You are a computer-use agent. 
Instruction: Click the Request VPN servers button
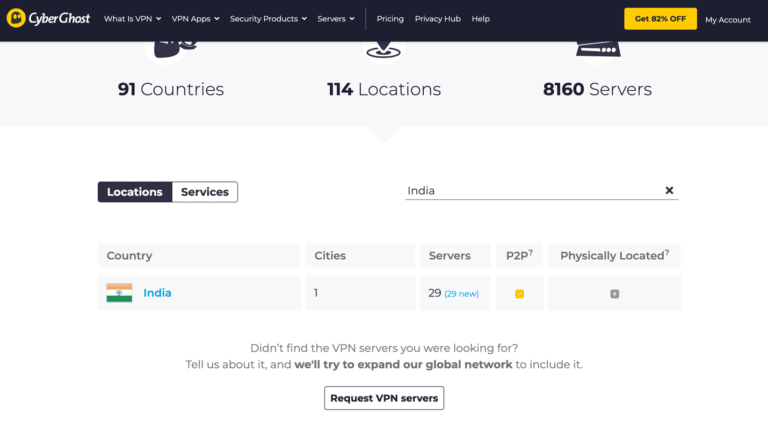tap(384, 398)
